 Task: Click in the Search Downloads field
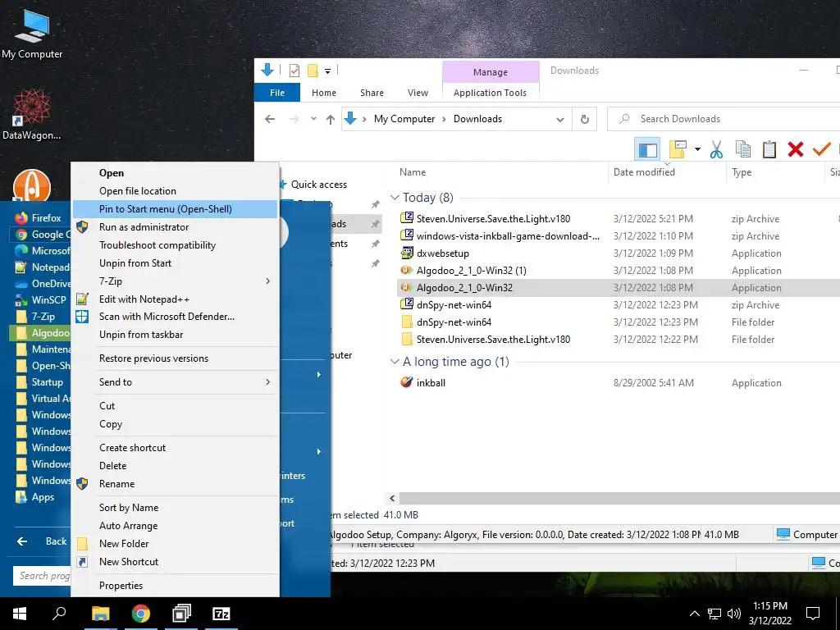pos(724,119)
